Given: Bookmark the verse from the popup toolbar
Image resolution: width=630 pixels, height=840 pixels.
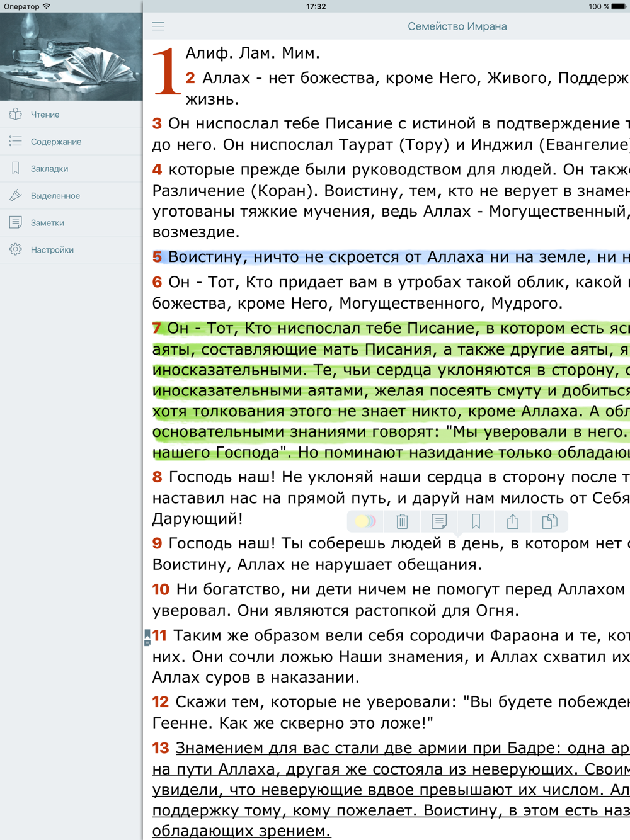Looking at the screenshot, I should [476, 521].
